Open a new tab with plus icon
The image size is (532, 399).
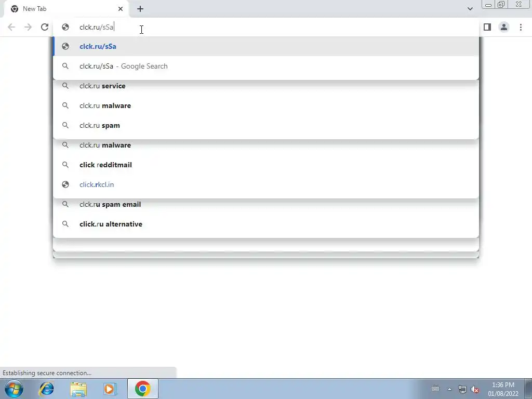[x=140, y=9]
